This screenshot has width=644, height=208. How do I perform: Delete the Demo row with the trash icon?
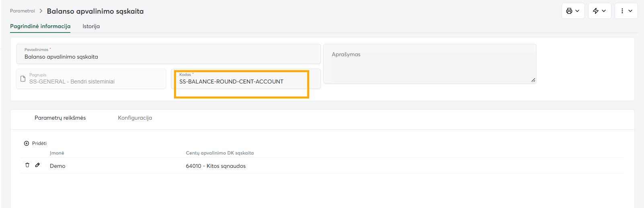[27, 165]
